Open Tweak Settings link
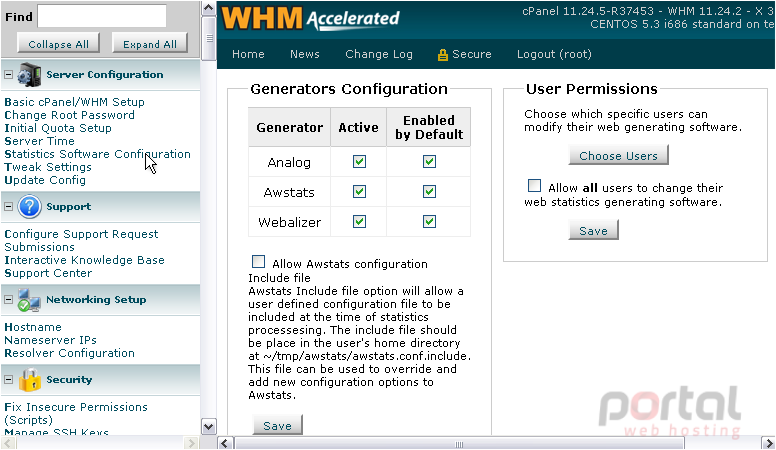776x450 pixels. click(48, 167)
